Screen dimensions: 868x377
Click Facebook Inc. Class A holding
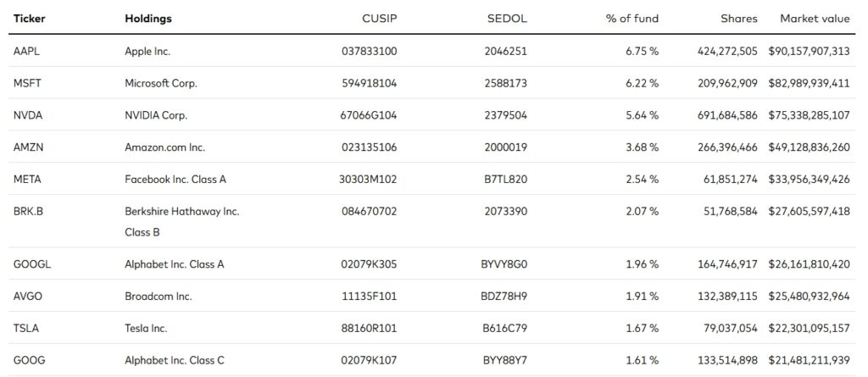[x=175, y=180]
